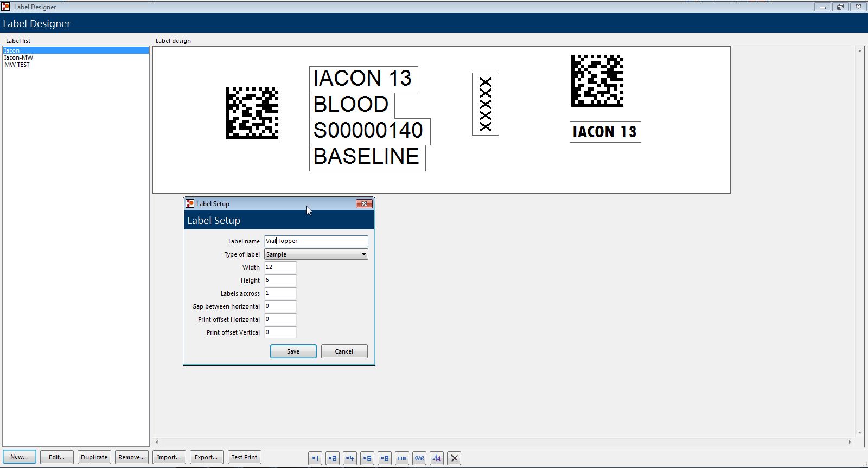Click the scroll up arrow of design area
This screenshot has width=868, height=468.
pos(860,51)
